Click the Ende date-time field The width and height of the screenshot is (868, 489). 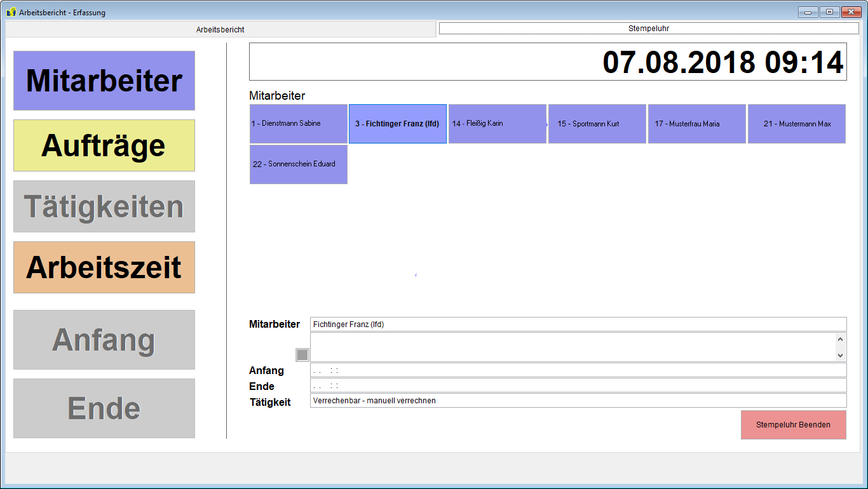coord(578,385)
